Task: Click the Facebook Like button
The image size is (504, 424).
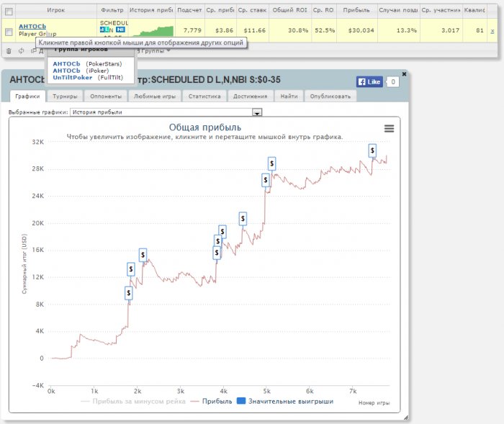Action: click(369, 82)
